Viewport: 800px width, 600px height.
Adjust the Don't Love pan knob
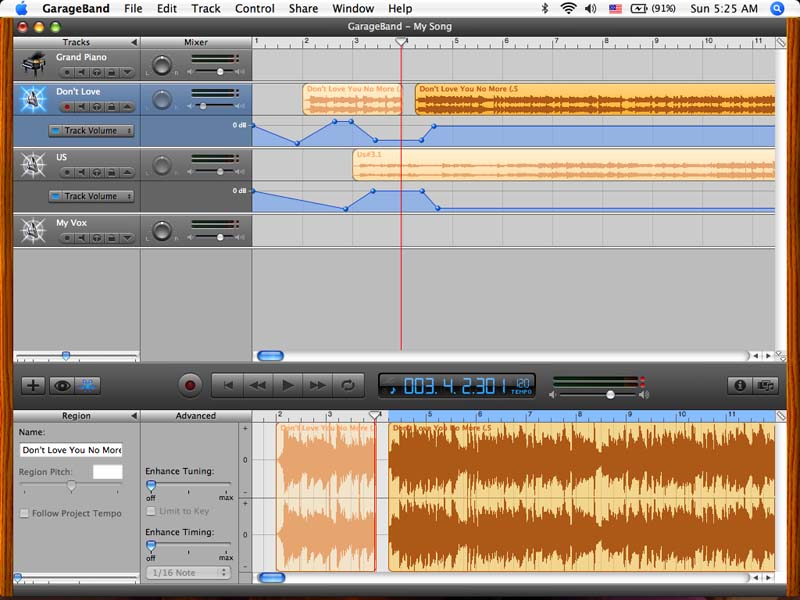point(162,99)
